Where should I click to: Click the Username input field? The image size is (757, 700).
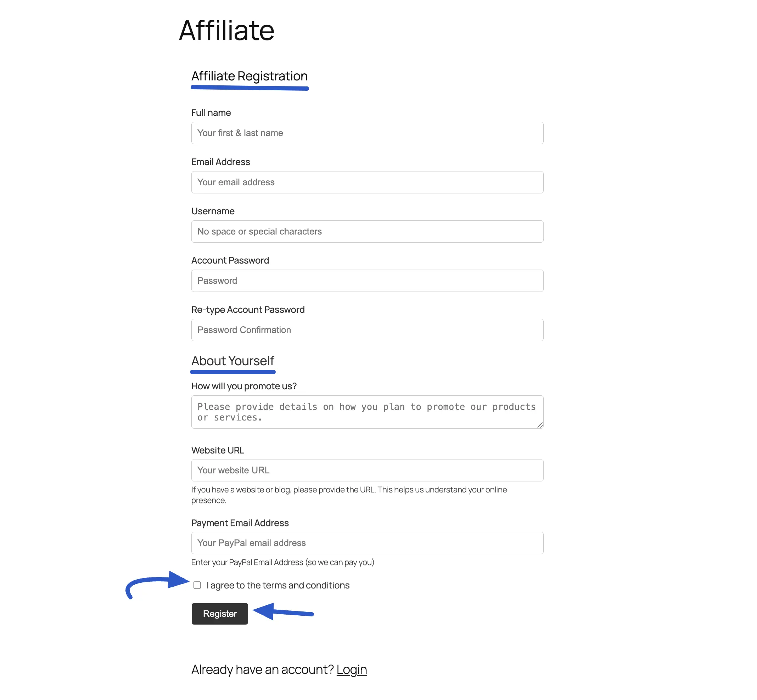click(367, 231)
